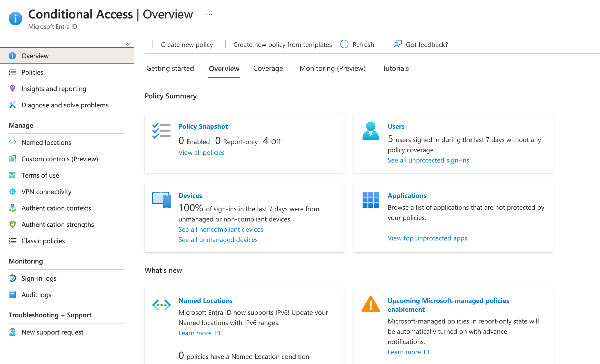600x364 pixels.
Task: Click the plus icon for Create new policy
Action: point(153,44)
